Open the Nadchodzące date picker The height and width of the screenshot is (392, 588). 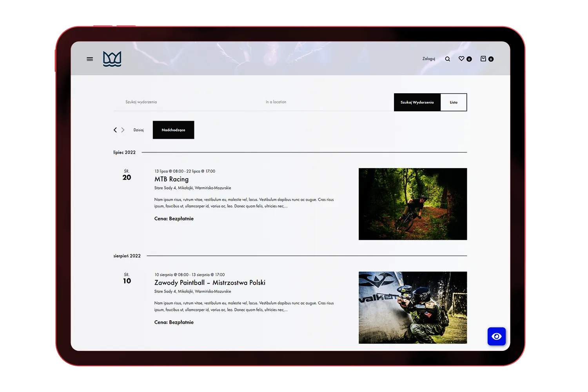[173, 130]
